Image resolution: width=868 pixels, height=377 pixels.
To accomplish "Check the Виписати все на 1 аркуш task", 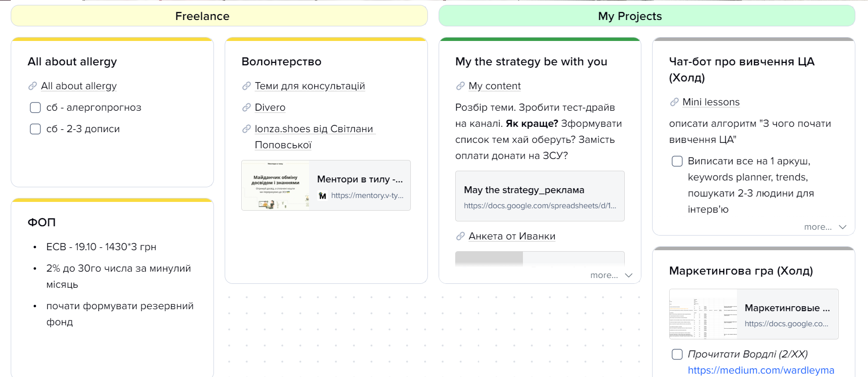I will (677, 161).
